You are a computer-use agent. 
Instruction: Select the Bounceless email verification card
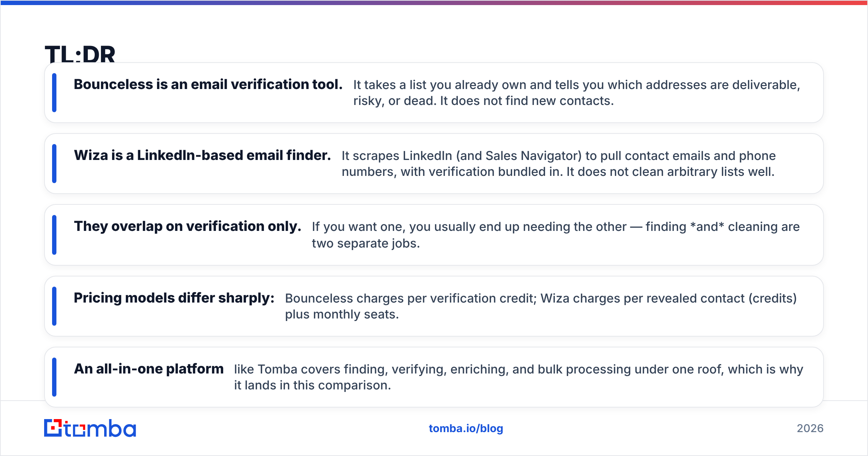[x=434, y=93]
